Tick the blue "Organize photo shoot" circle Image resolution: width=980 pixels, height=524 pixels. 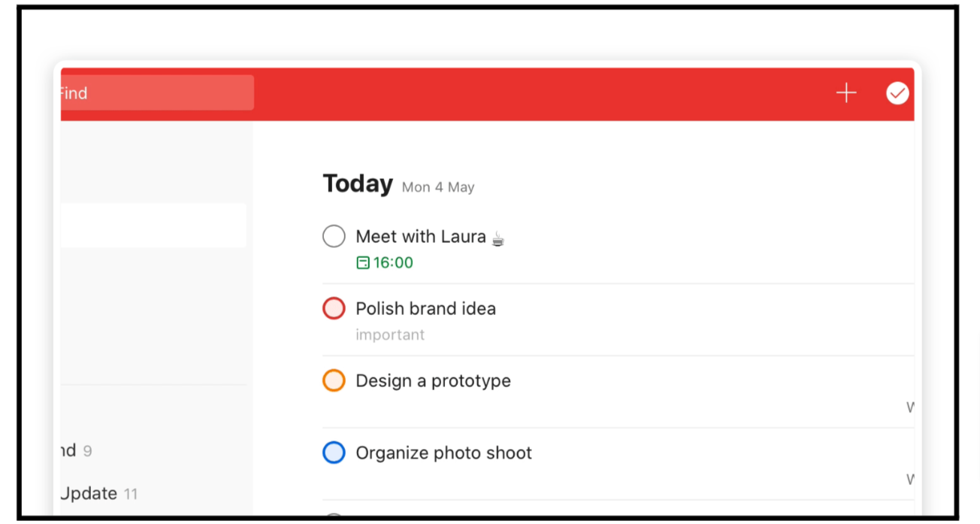tap(334, 453)
